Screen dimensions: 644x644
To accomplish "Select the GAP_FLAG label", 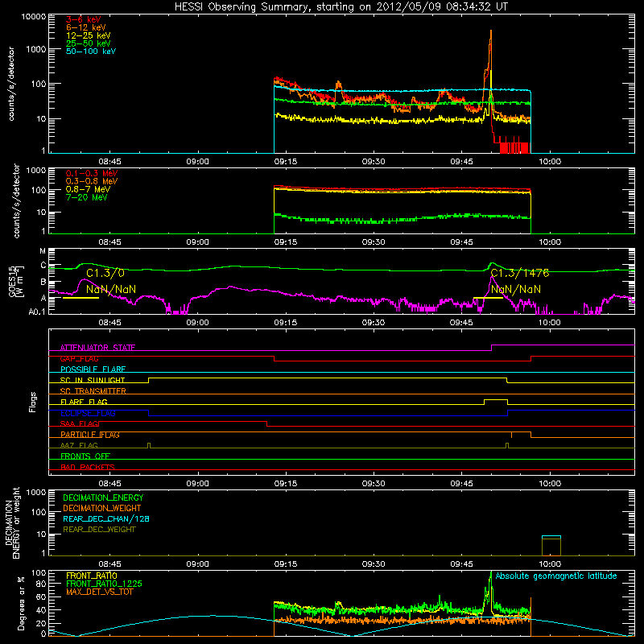I will (79, 358).
